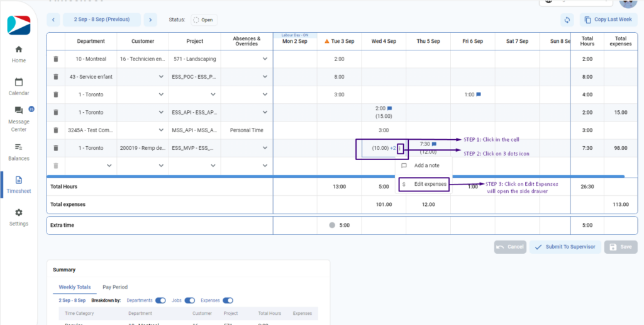This screenshot has width=644, height=325.
Task: Click 26:30 grand total hours
Action: point(587,187)
